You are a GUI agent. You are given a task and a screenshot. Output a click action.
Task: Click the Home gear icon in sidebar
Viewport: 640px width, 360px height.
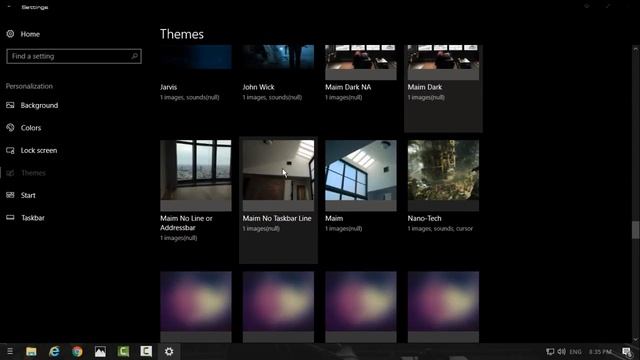click(10, 34)
